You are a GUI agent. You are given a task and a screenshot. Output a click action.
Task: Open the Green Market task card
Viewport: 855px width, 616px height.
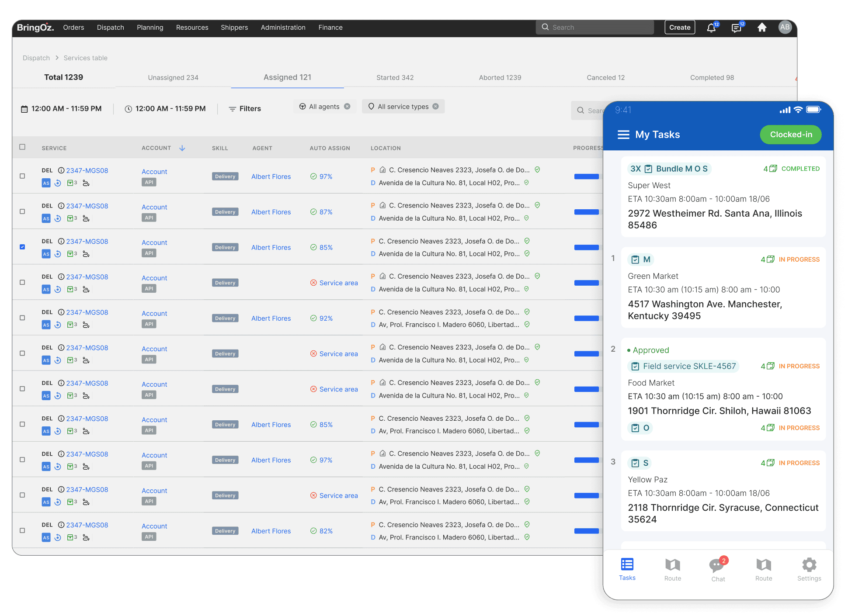click(x=723, y=287)
